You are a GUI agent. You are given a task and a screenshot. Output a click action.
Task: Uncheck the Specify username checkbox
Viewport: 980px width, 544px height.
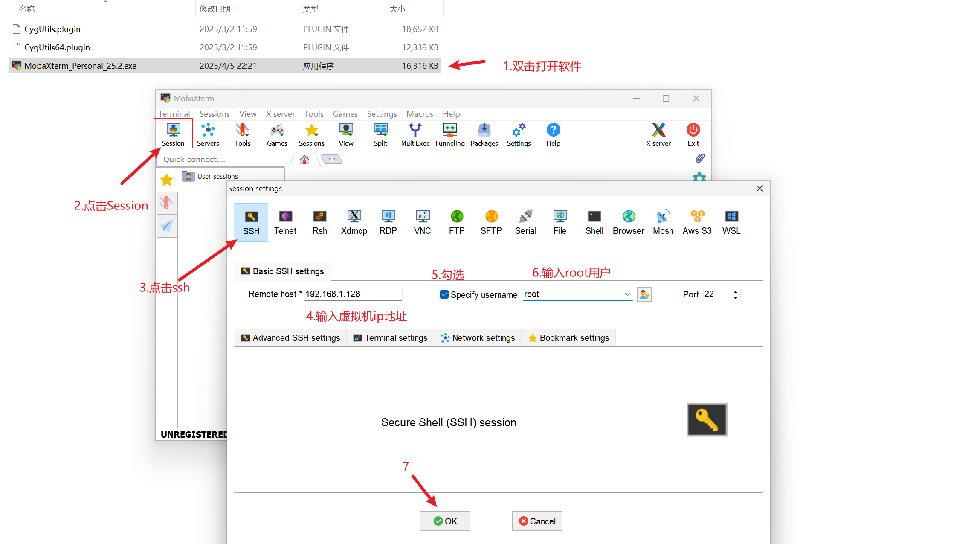tap(444, 294)
